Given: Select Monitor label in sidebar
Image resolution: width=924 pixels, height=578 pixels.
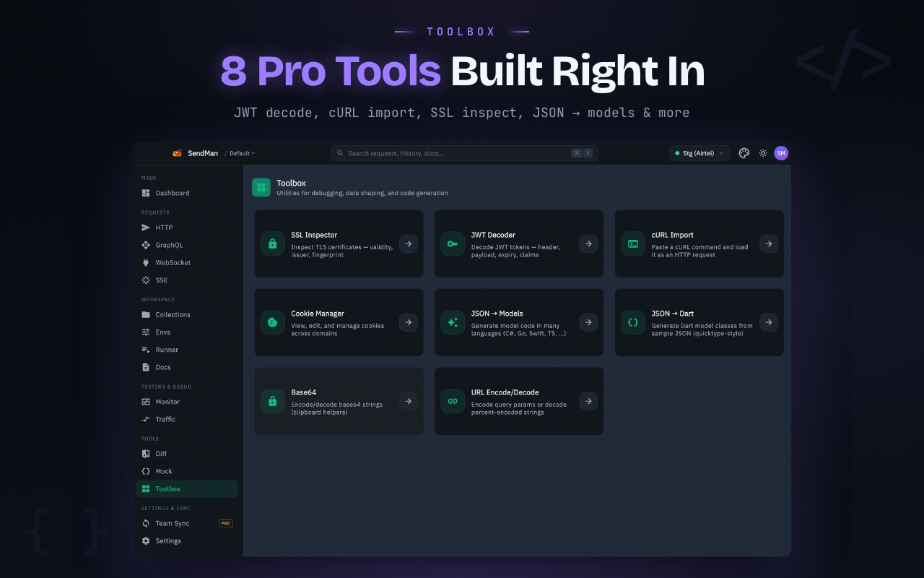Looking at the screenshot, I should coord(167,402).
